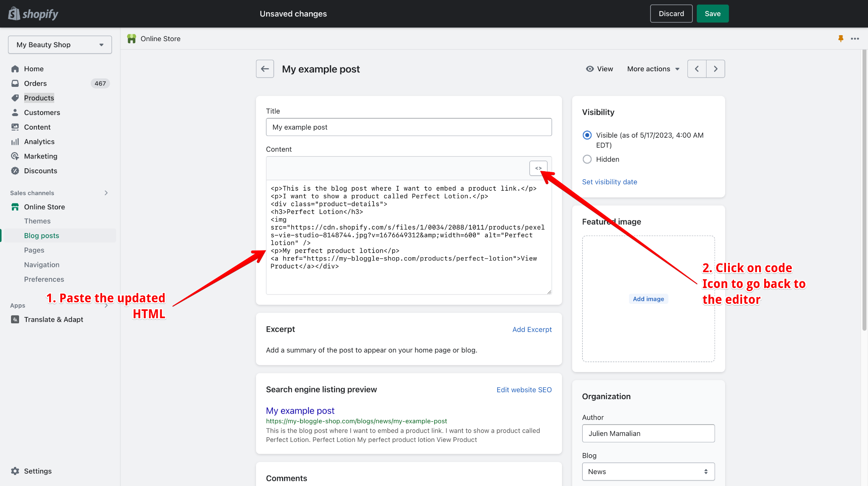Open the More actions dropdown
This screenshot has width=868, height=486.
point(653,69)
